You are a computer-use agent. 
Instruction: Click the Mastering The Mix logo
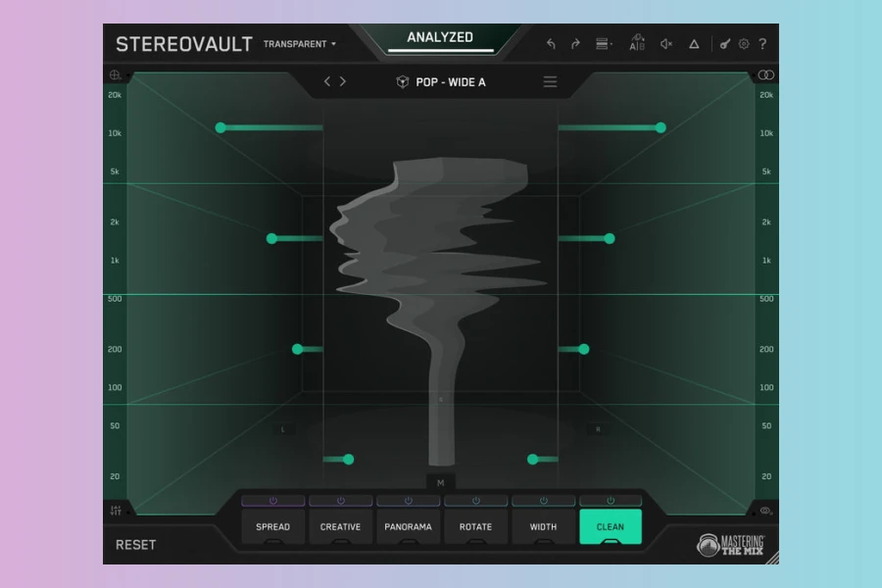[730, 545]
